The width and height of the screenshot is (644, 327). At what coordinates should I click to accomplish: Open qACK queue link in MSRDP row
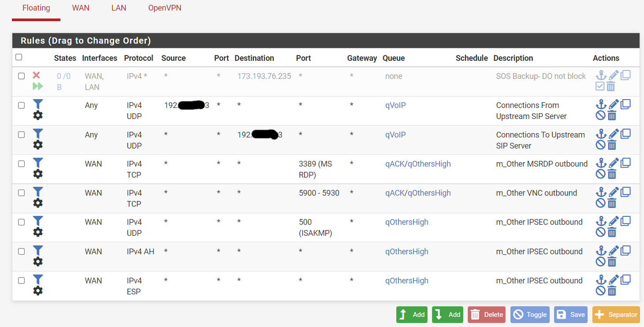coord(395,164)
